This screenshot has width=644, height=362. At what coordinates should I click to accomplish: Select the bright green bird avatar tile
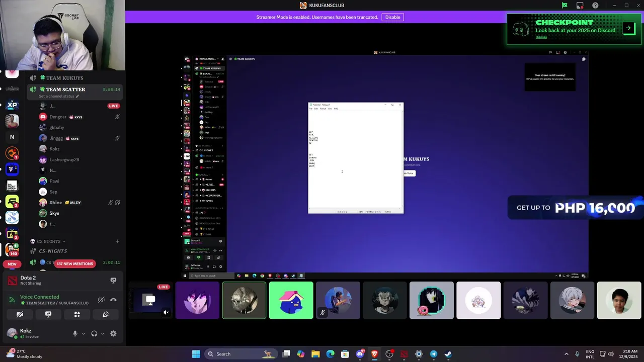291,301
